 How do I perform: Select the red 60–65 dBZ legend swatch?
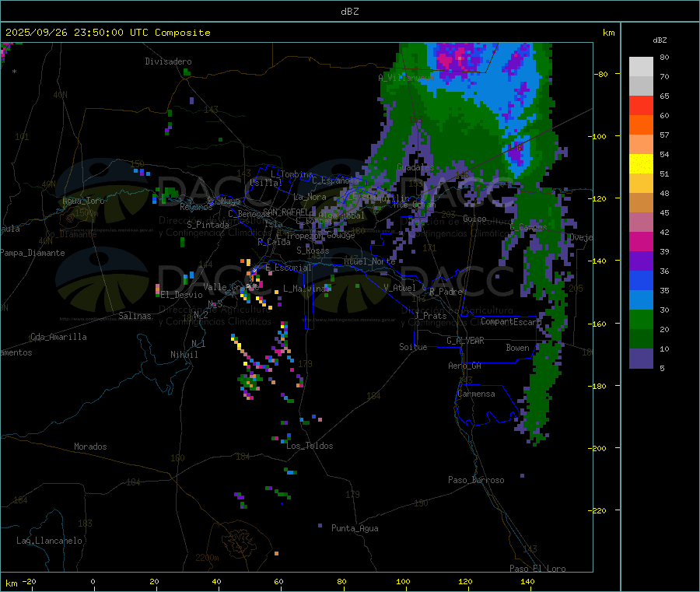tap(641, 106)
